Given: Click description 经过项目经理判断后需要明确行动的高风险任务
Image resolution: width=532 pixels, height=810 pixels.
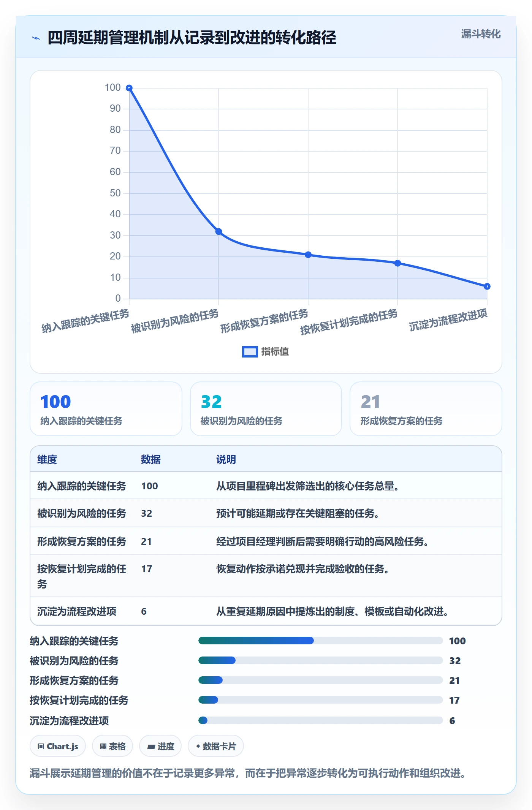Looking at the screenshot, I should pyautogui.click(x=323, y=541).
